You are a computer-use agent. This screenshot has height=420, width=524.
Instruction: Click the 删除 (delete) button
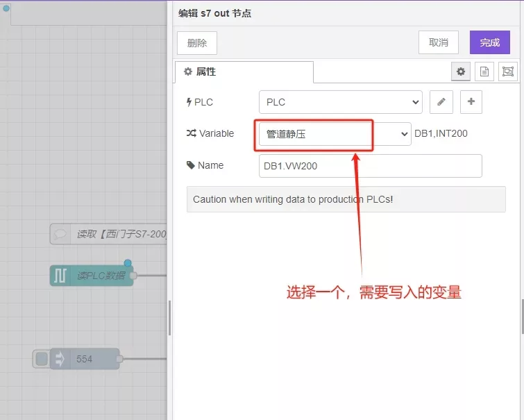pyautogui.click(x=197, y=43)
